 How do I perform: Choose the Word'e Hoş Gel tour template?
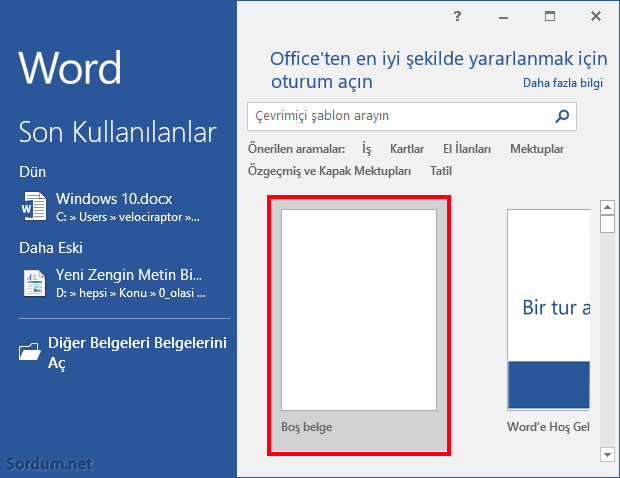click(x=548, y=321)
